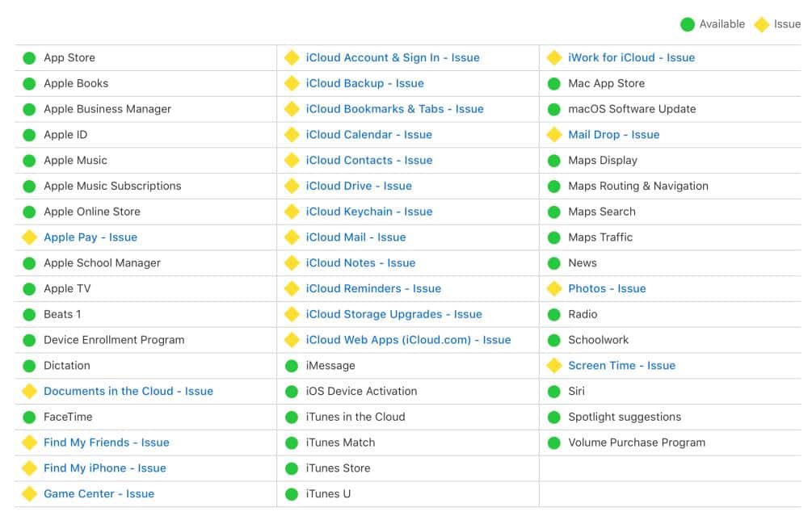The image size is (812, 516).
Task: Click the Find My iPhone issue link
Action: click(104, 468)
